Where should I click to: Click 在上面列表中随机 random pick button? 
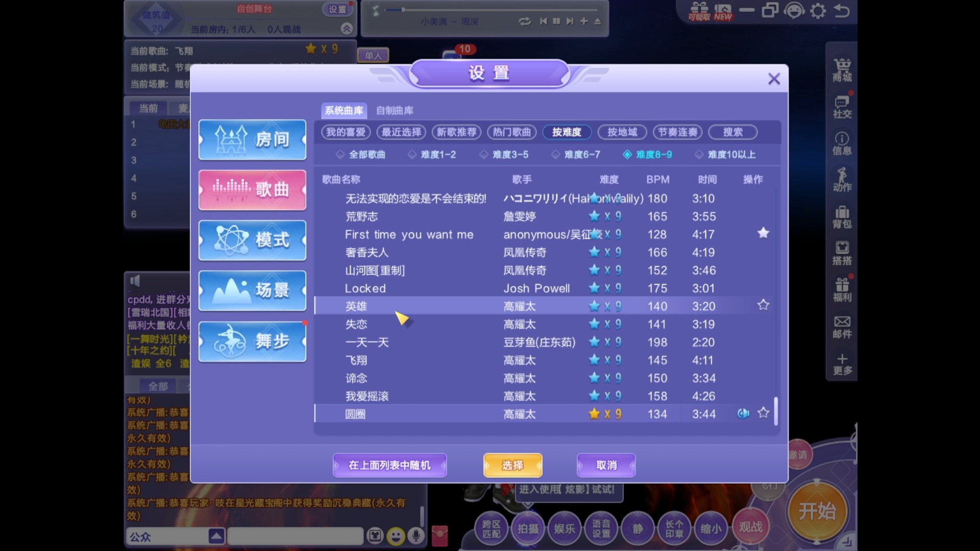coord(389,465)
